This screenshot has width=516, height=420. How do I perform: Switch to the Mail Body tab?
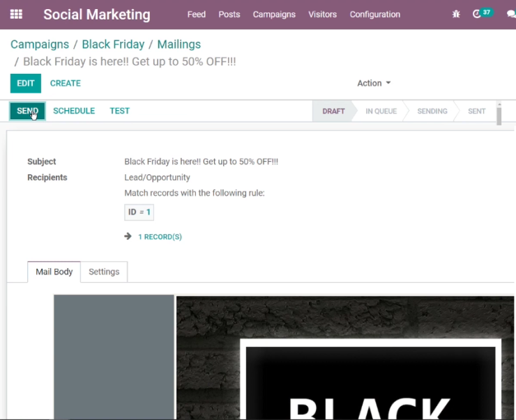[54, 272]
